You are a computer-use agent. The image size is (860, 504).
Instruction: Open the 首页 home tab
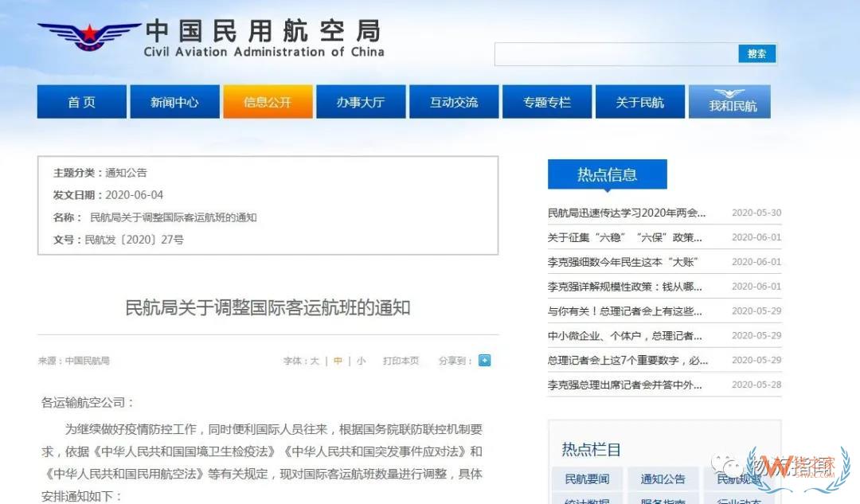click(82, 102)
